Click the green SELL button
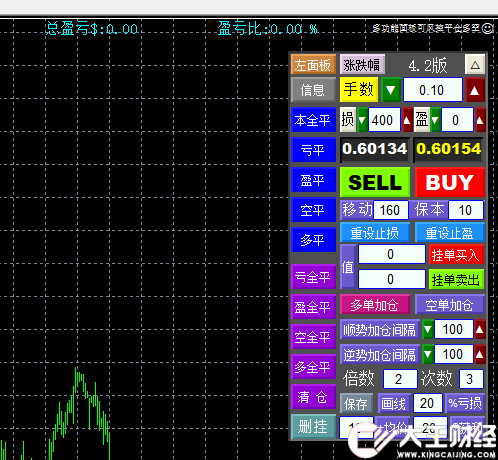The height and width of the screenshot is (460, 498). tap(375, 182)
